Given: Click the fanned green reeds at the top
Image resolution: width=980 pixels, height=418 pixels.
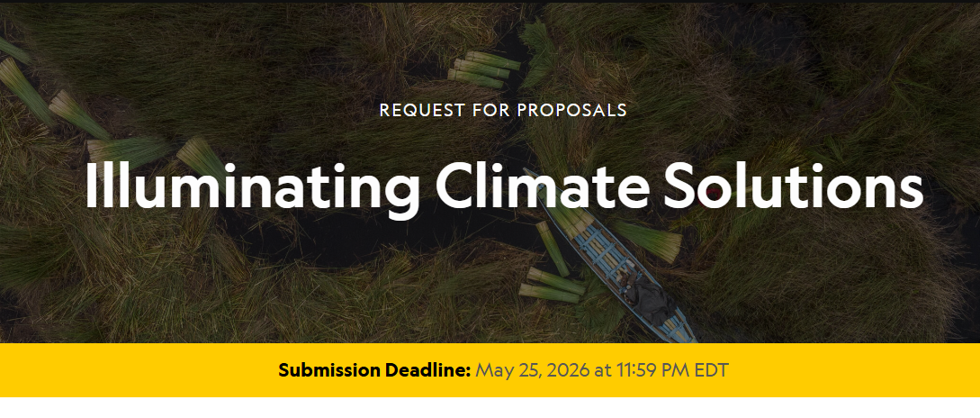Looking at the screenshot, I should pos(537,41).
